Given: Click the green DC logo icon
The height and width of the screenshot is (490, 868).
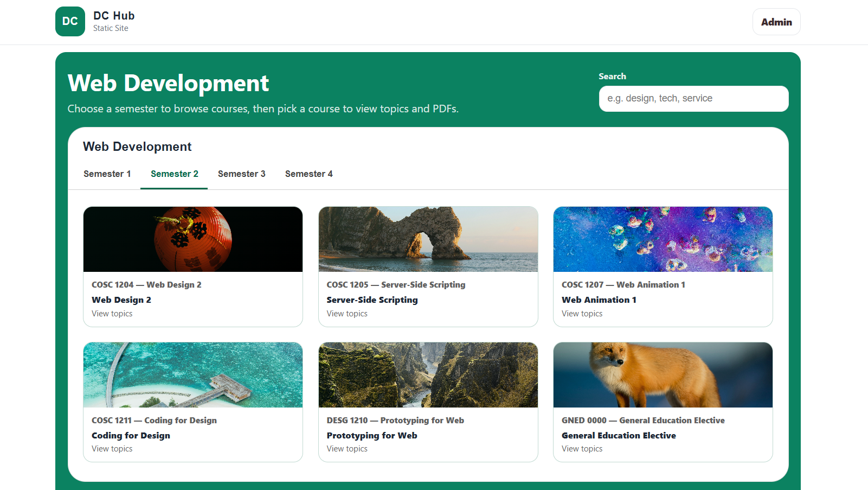Looking at the screenshot, I should coord(70,22).
